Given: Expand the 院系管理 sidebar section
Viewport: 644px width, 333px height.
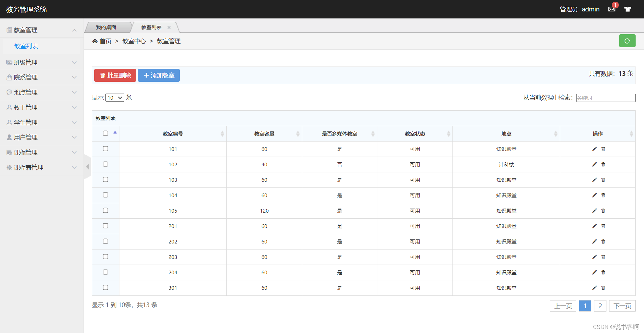Looking at the screenshot, I should pyautogui.click(x=42, y=77).
